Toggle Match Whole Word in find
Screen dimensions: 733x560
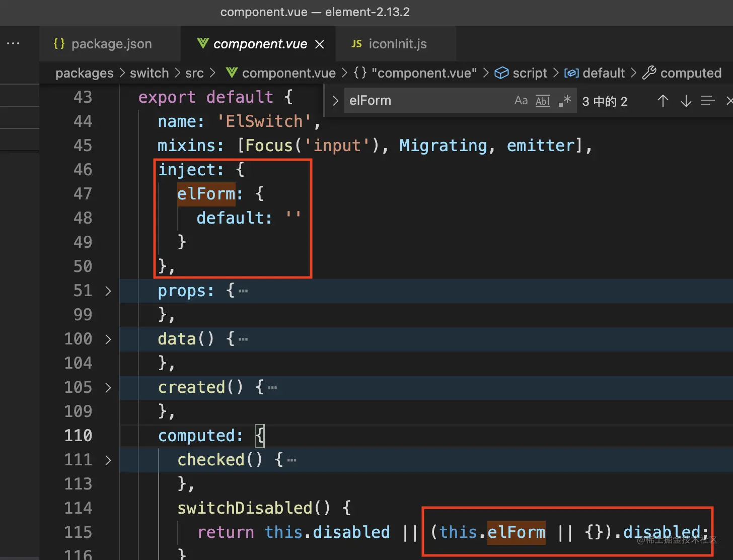543,101
